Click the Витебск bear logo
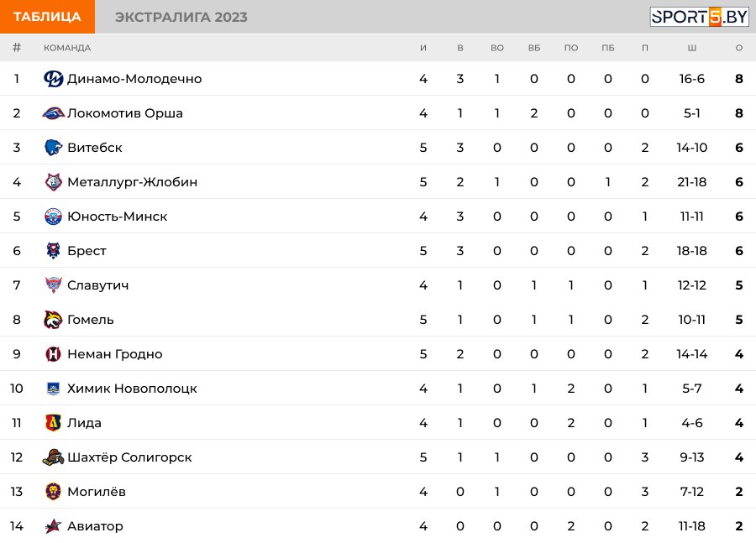The height and width of the screenshot is (543, 756). 53,148
